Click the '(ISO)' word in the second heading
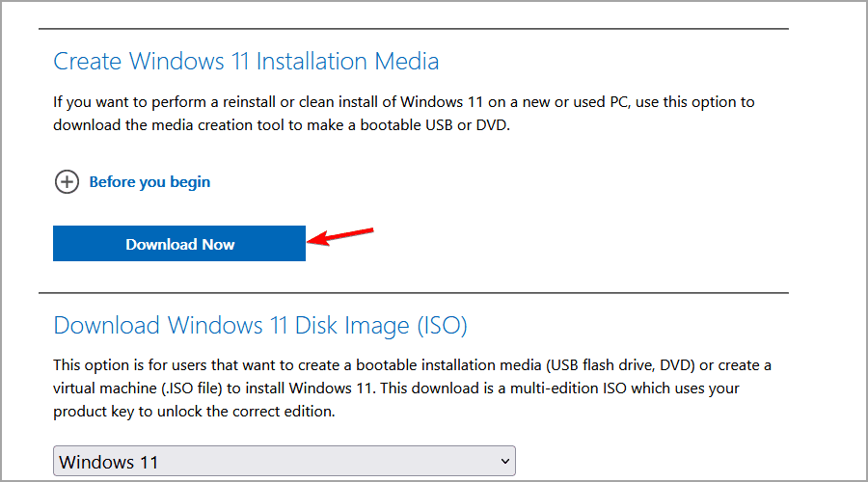Viewport: 868px width, 482px height. [x=442, y=325]
